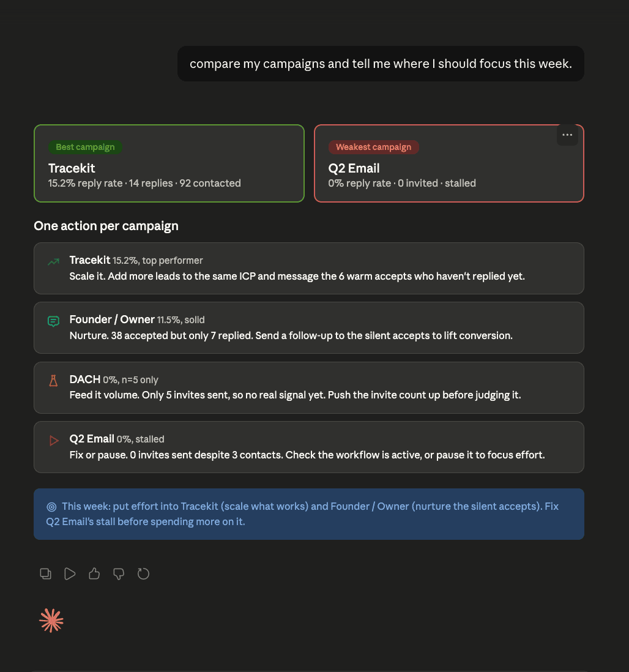The width and height of the screenshot is (629, 672).
Task: Click the trending-up icon beside Tracekit
Action: (54, 261)
